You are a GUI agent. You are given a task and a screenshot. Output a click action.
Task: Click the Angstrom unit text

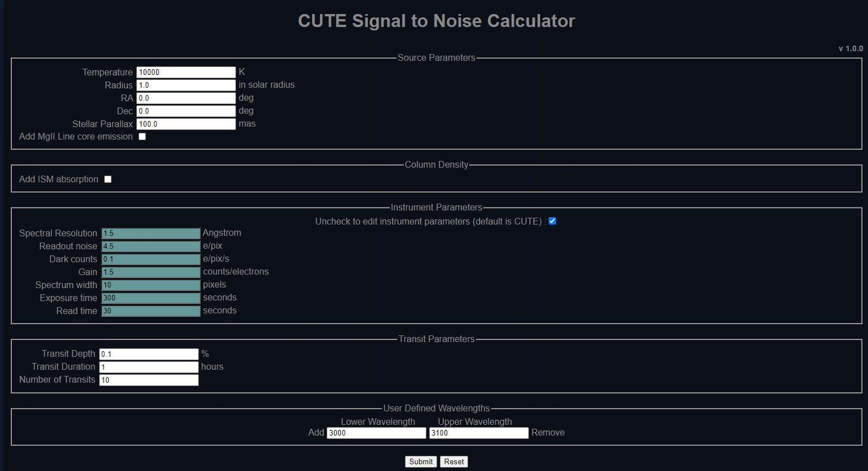pos(222,232)
